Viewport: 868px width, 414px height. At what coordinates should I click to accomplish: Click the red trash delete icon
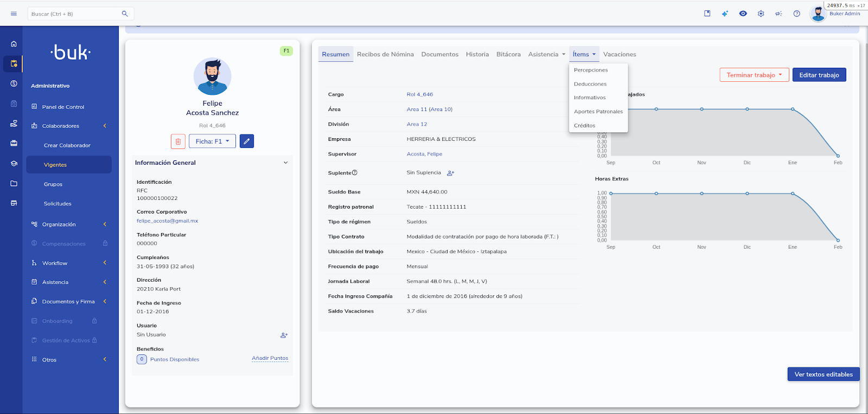click(178, 141)
